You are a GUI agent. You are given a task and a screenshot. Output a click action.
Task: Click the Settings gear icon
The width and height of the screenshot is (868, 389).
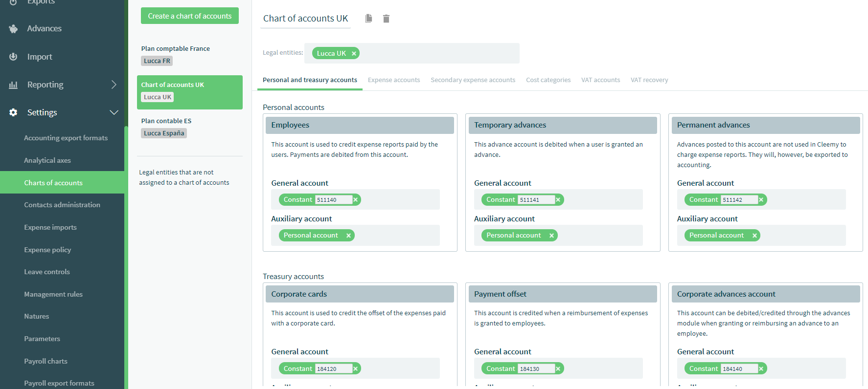(13, 112)
